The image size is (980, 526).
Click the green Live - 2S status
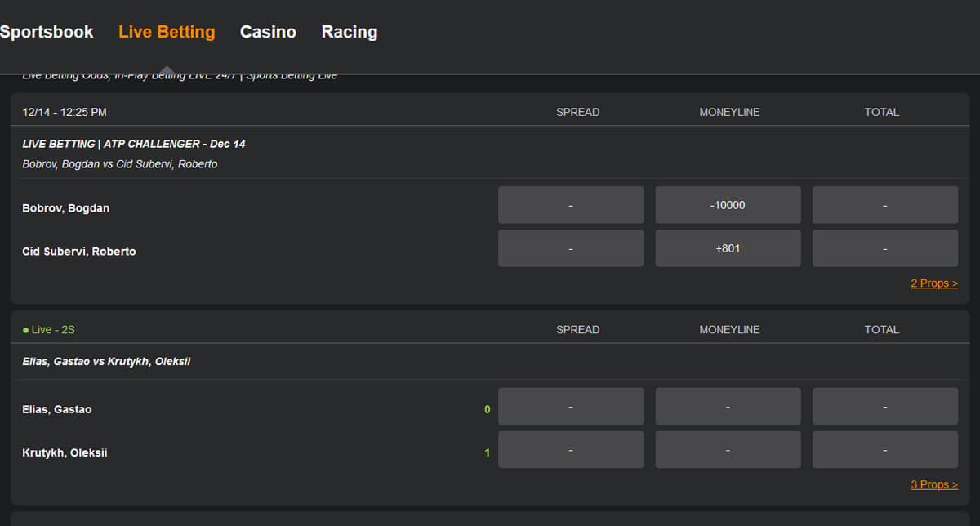49,330
